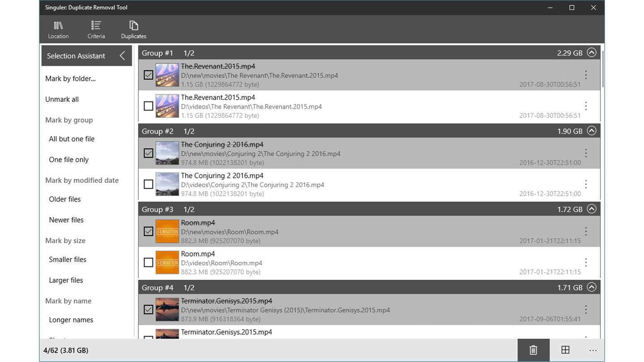Image resolution: width=644 pixels, height=362 pixels.
Task: Click the 1.90 GB size of Group #2
Action: click(570, 131)
